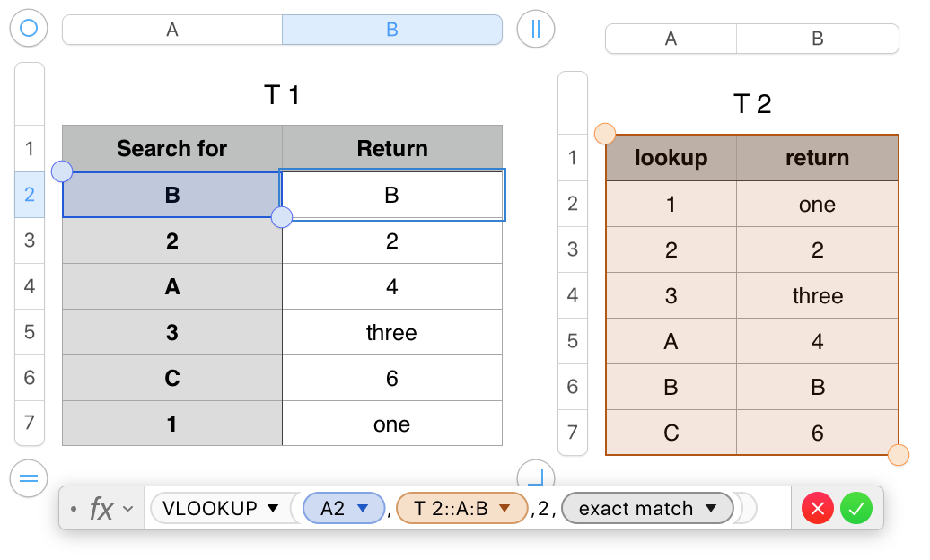Select row 5 header in T 1
Image resolution: width=930 pixels, height=560 pixels.
click(x=30, y=332)
